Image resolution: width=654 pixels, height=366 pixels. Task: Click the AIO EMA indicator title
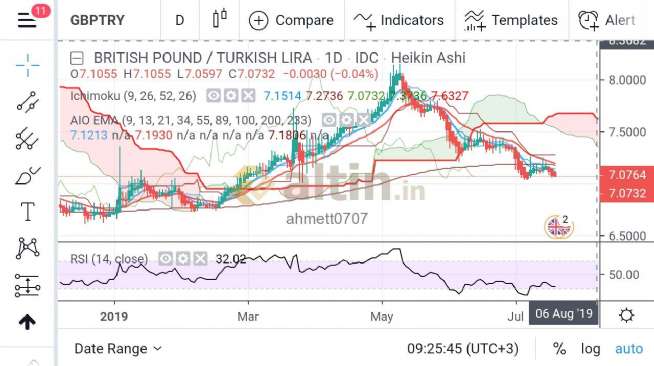point(191,120)
